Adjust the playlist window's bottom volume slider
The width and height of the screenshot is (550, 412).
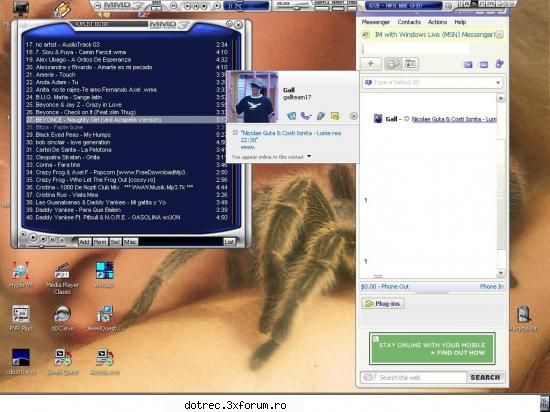click(42, 246)
